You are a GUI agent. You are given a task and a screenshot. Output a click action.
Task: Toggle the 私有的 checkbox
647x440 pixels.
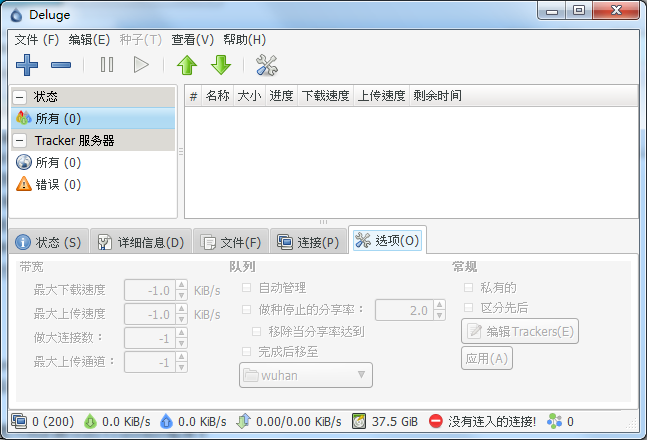468,287
